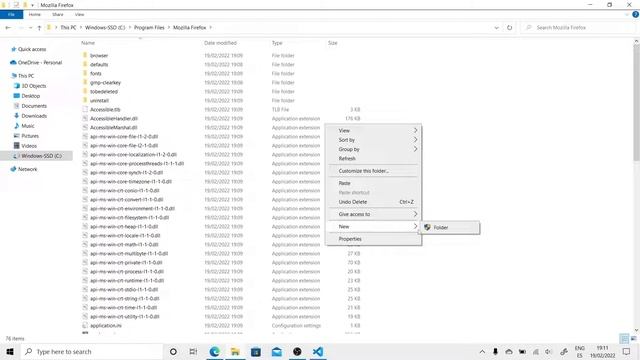Viewport: 640px width, 360px height.
Task: Sort by the Date modified column header
Action: [x=220, y=43]
